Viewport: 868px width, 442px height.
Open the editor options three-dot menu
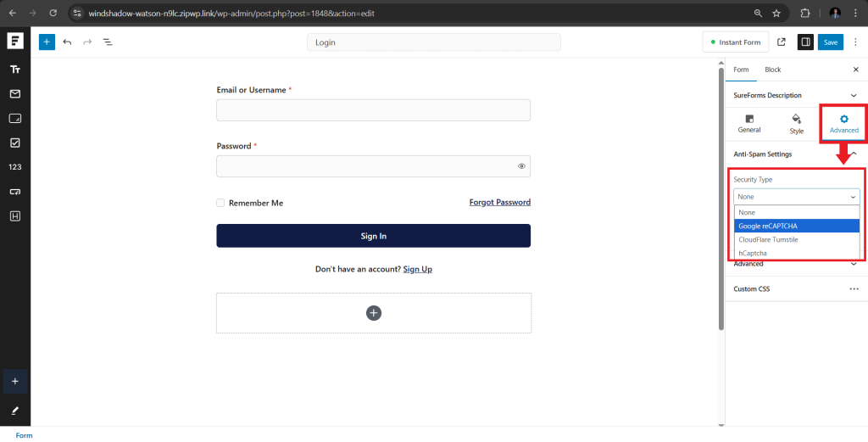click(x=855, y=42)
